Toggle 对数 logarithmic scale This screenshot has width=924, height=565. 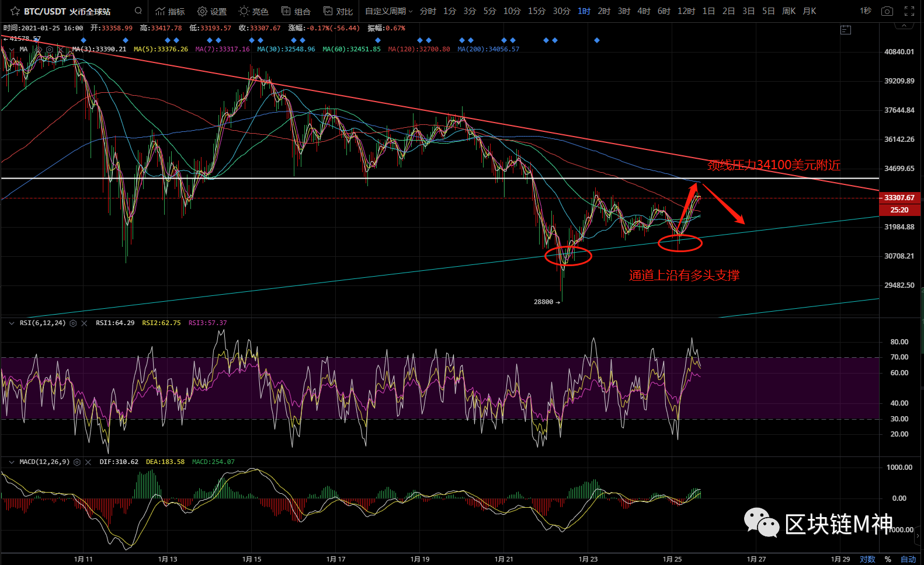click(x=867, y=559)
